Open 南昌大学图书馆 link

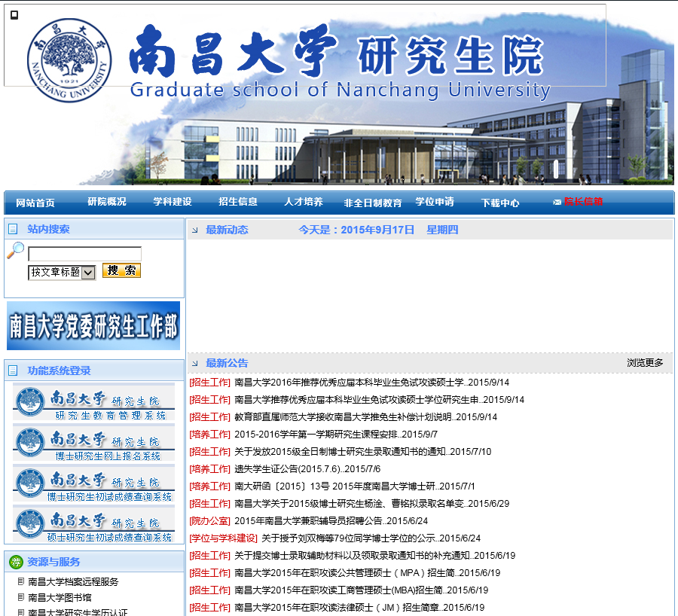point(60,598)
